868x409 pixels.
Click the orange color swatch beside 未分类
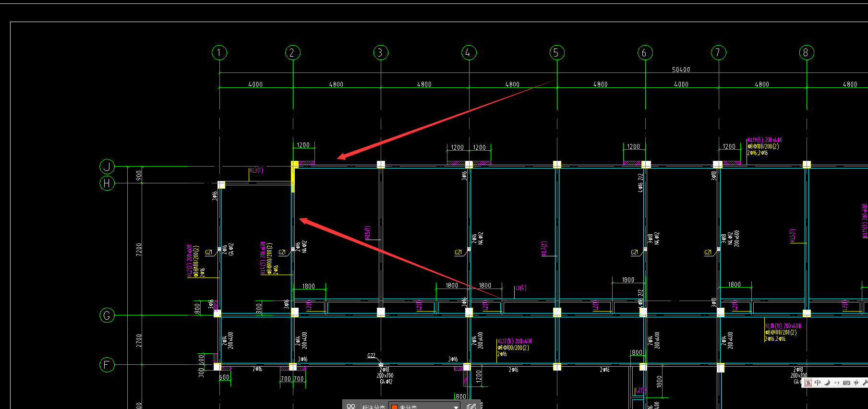coord(395,407)
